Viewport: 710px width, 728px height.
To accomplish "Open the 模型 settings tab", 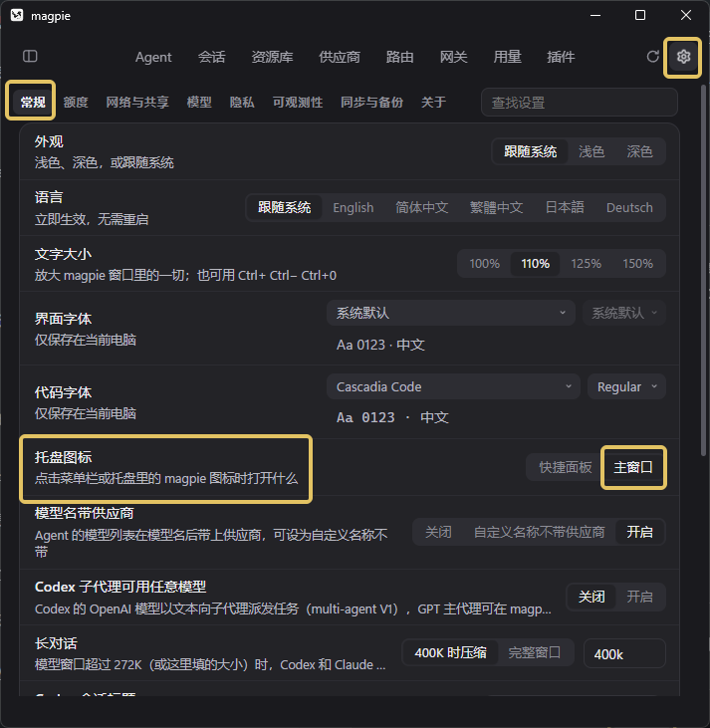I will pyautogui.click(x=199, y=103).
